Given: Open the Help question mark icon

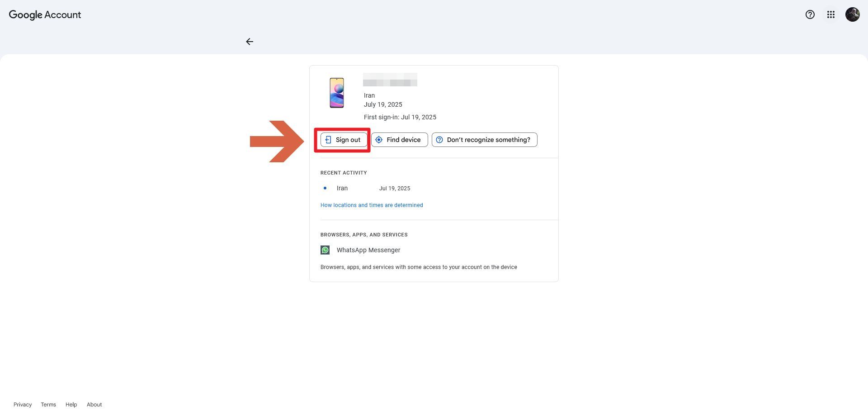Looking at the screenshot, I should click(x=810, y=14).
